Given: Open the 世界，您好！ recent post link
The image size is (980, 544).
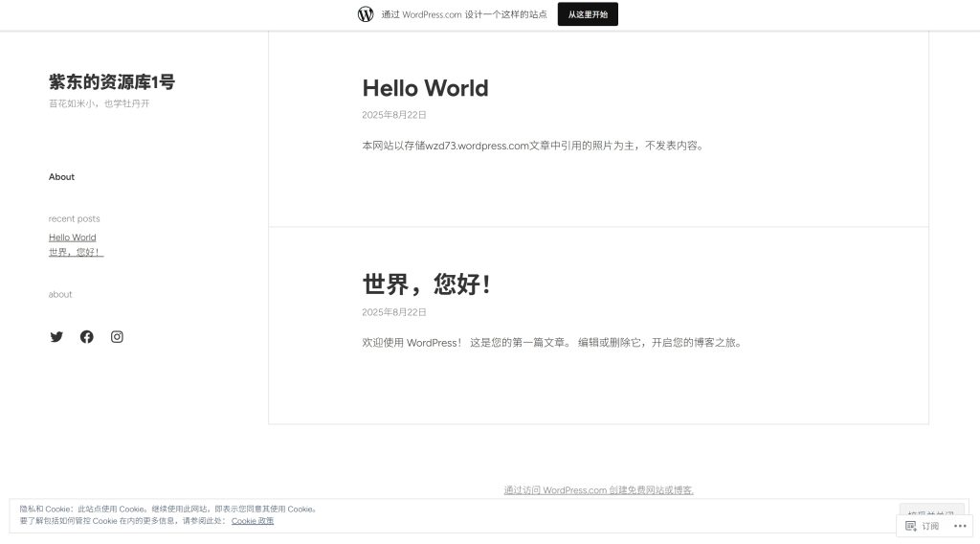Looking at the screenshot, I should pos(76,252).
